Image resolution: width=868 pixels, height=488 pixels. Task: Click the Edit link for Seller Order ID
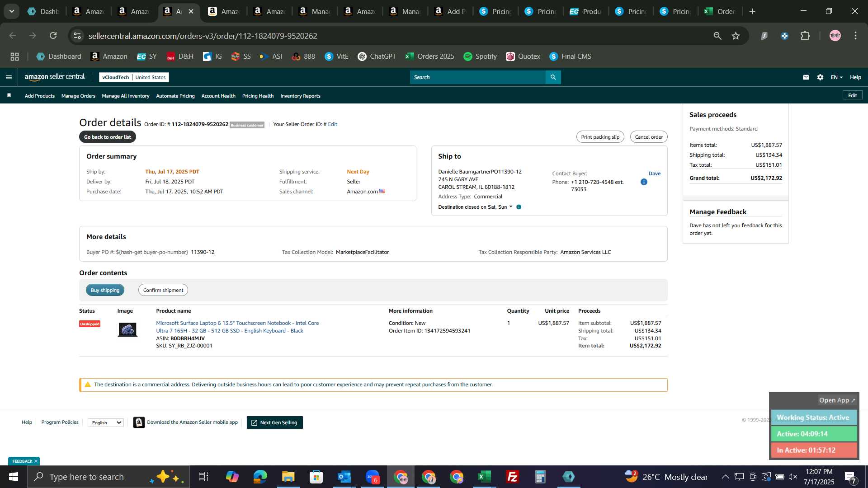(x=332, y=124)
